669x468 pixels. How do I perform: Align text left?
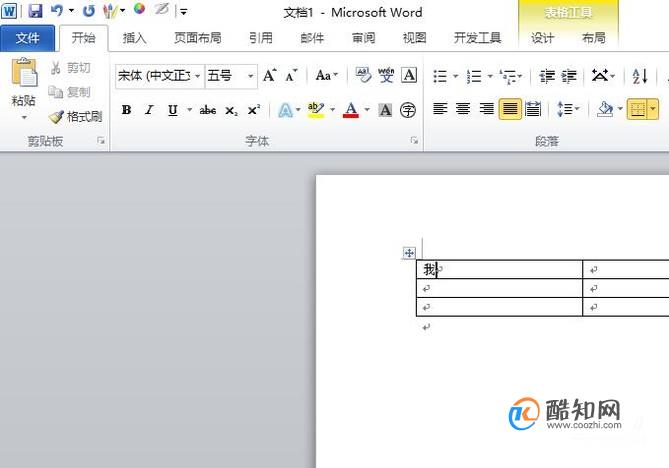440,109
